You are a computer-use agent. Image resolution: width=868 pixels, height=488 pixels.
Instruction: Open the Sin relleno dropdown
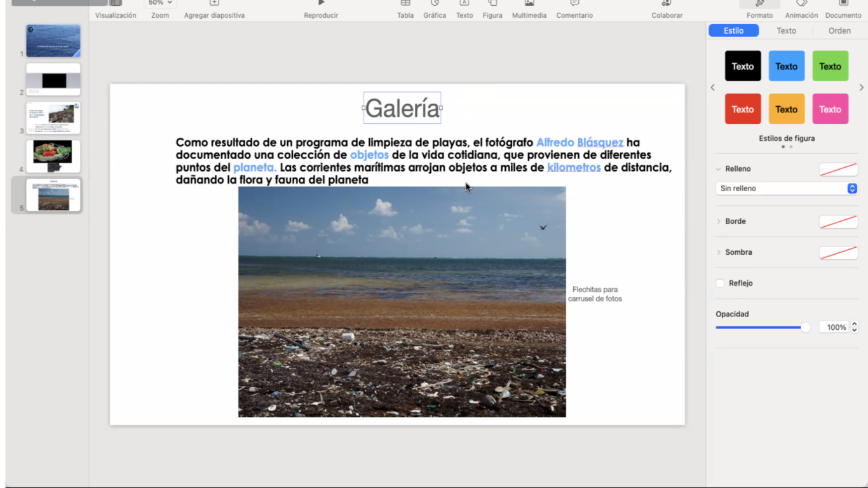tap(787, 189)
